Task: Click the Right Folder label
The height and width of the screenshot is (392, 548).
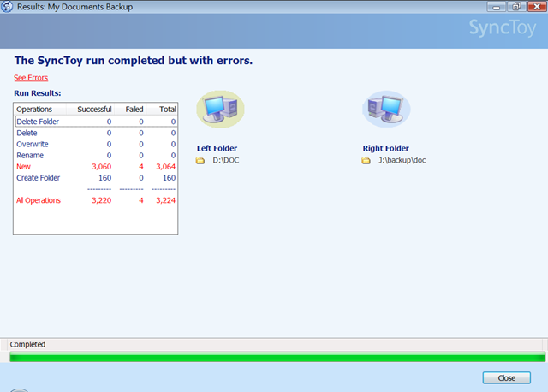Action: [x=385, y=148]
